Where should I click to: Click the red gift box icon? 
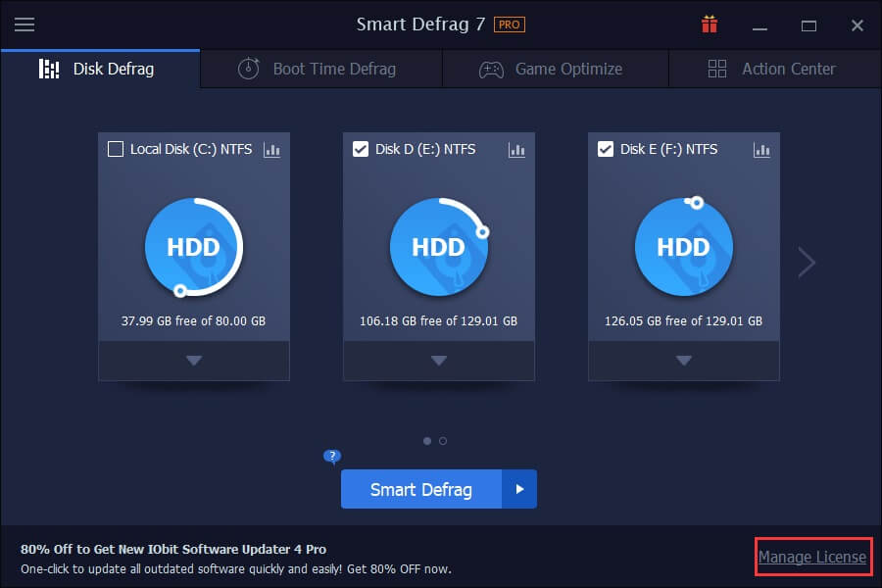pyautogui.click(x=710, y=24)
